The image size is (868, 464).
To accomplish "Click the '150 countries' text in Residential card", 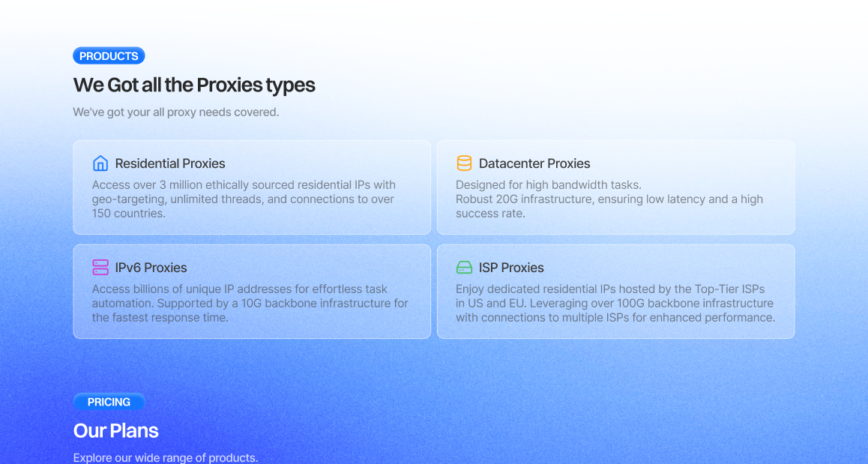I will click(128, 214).
